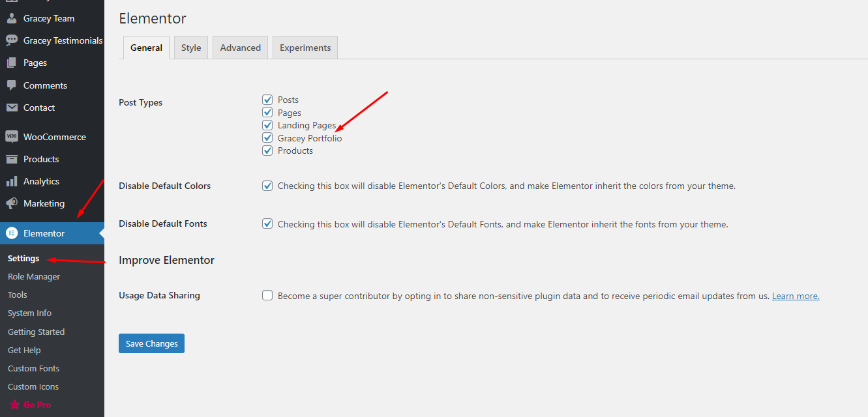The image size is (868, 417).
Task: Click the Elementor page title
Action: point(153,18)
